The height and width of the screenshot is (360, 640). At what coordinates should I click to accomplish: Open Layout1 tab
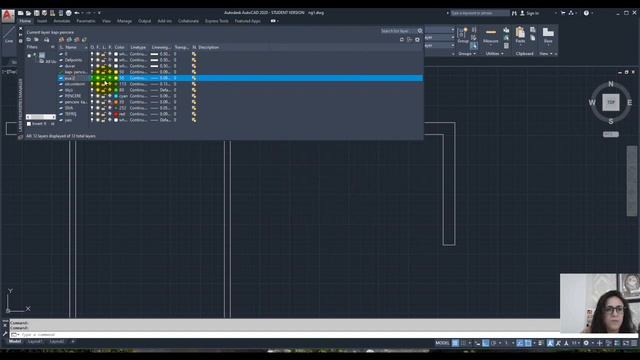(x=35, y=342)
